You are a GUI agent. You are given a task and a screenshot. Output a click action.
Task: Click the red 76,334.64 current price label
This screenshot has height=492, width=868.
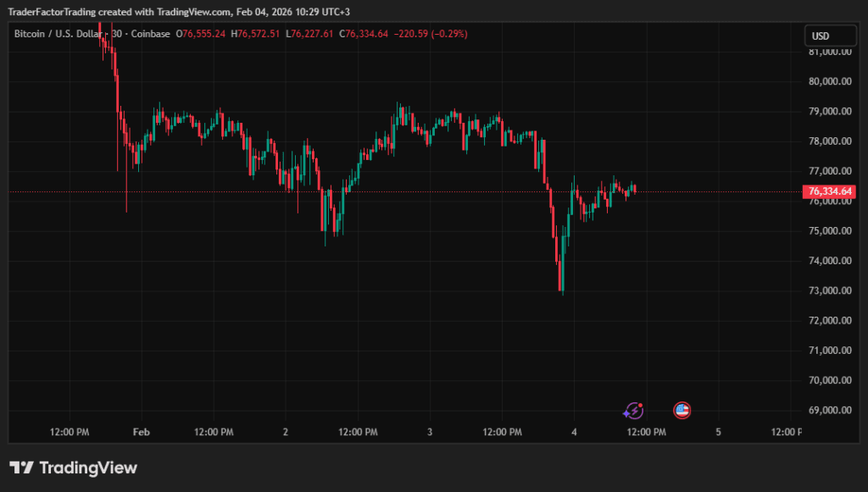click(x=830, y=191)
